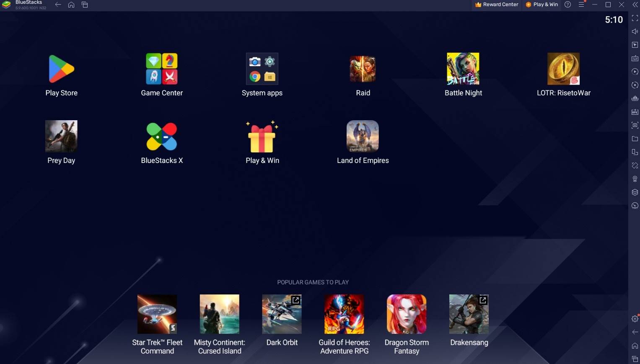Open the help question mark icon

[567, 5]
